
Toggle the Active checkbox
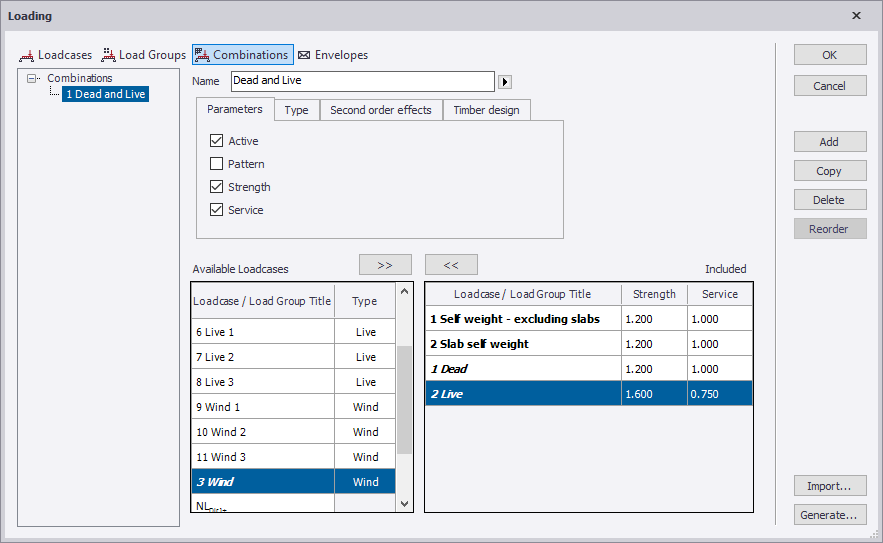point(216,141)
